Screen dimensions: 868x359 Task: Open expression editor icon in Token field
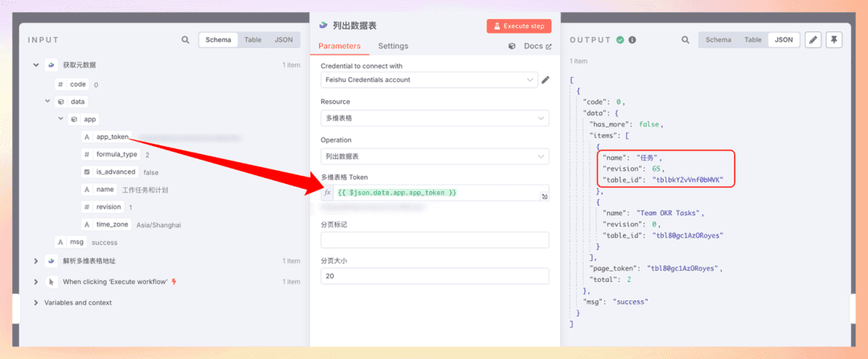544,196
